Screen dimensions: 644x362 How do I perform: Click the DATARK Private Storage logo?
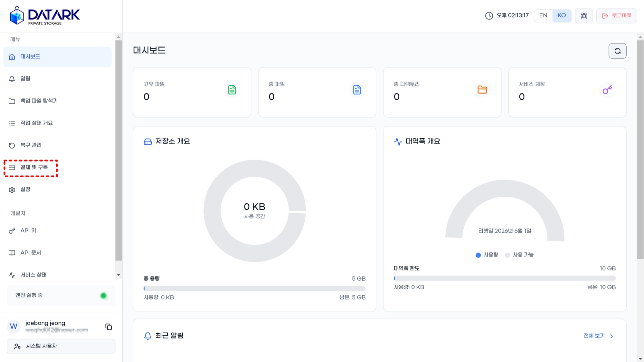click(x=45, y=15)
